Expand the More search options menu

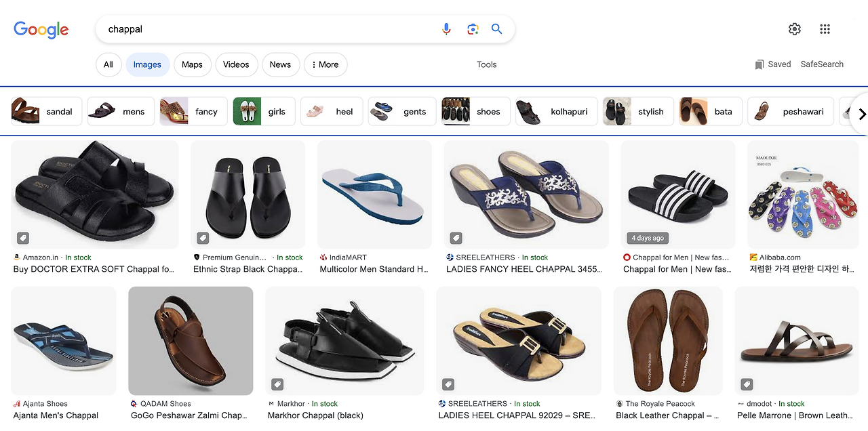[x=325, y=64]
